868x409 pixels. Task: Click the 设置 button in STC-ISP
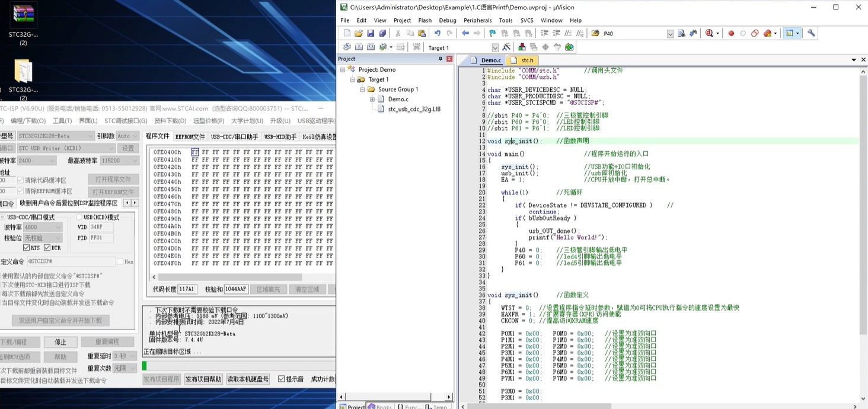point(128,148)
